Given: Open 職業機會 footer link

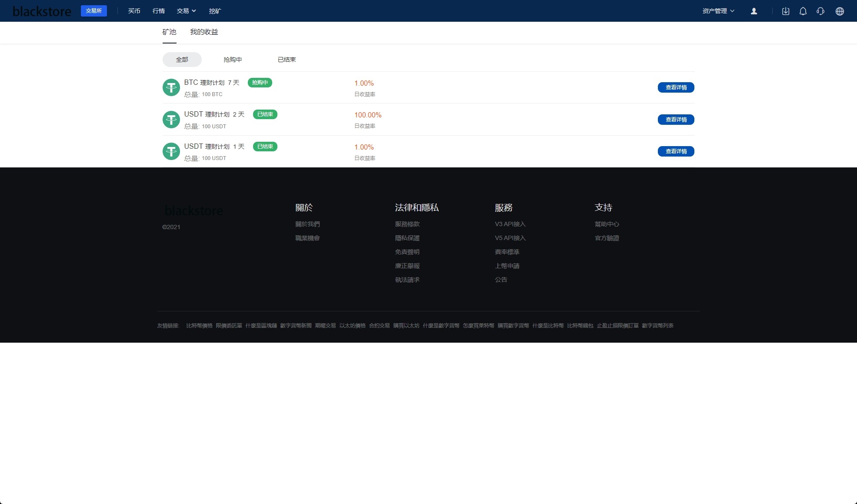Looking at the screenshot, I should (308, 238).
